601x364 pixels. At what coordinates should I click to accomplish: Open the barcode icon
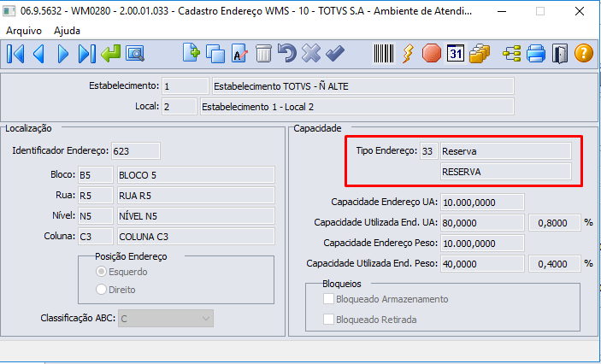pyautogui.click(x=384, y=53)
